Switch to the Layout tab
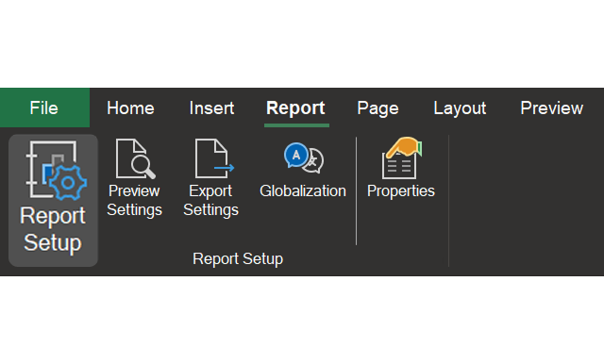 pos(460,108)
